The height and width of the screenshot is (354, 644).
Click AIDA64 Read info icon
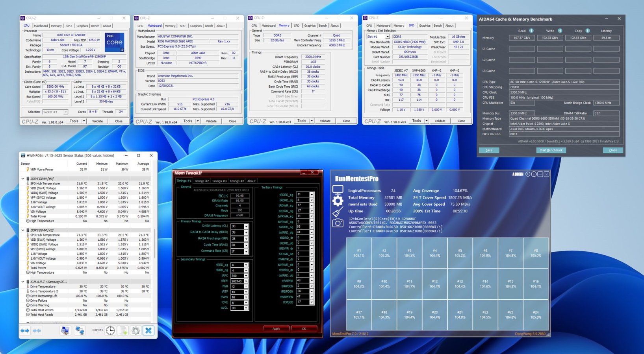(531, 31)
